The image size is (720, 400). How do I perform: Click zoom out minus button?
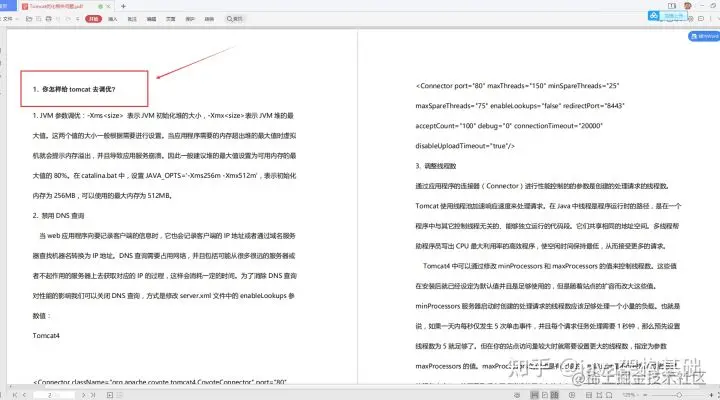point(645,395)
